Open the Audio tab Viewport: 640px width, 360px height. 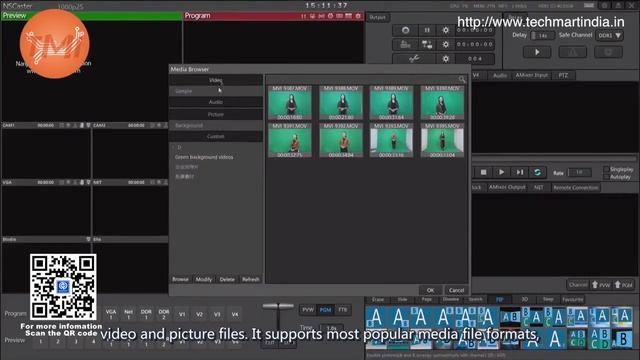coord(500,76)
